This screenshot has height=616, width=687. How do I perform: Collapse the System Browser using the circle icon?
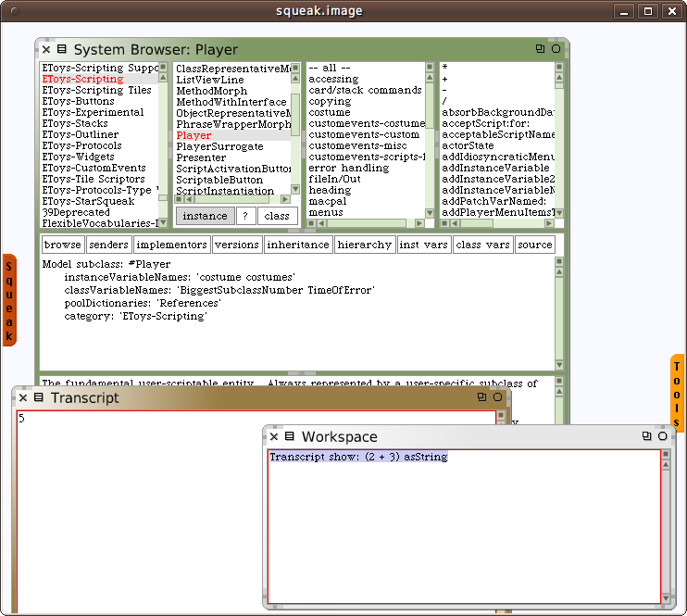pyautogui.click(x=556, y=49)
